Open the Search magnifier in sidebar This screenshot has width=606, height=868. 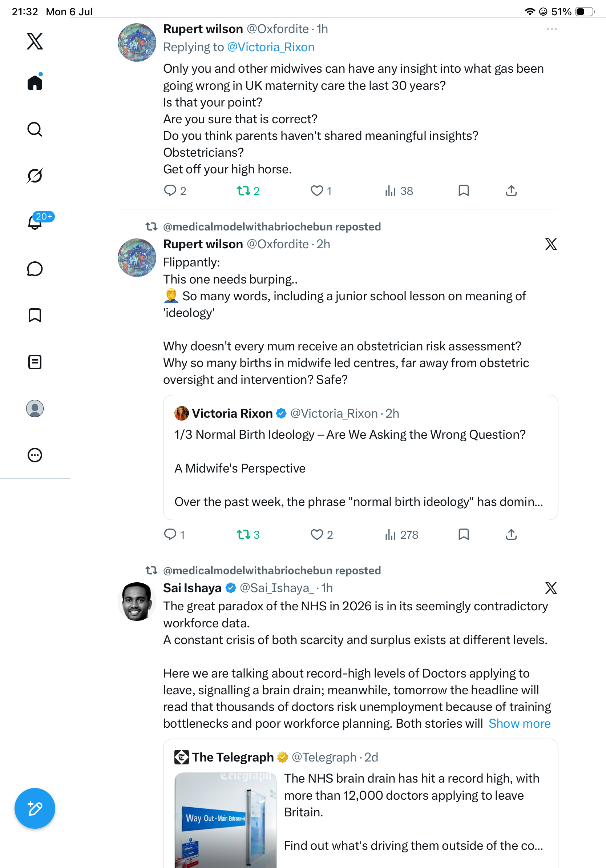coord(35,129)
